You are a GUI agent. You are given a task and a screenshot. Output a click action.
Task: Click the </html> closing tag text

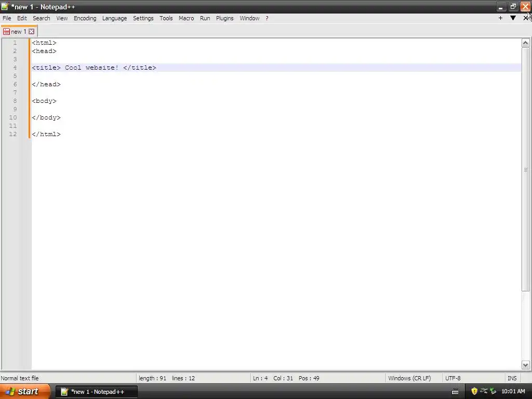pos(46,134)
